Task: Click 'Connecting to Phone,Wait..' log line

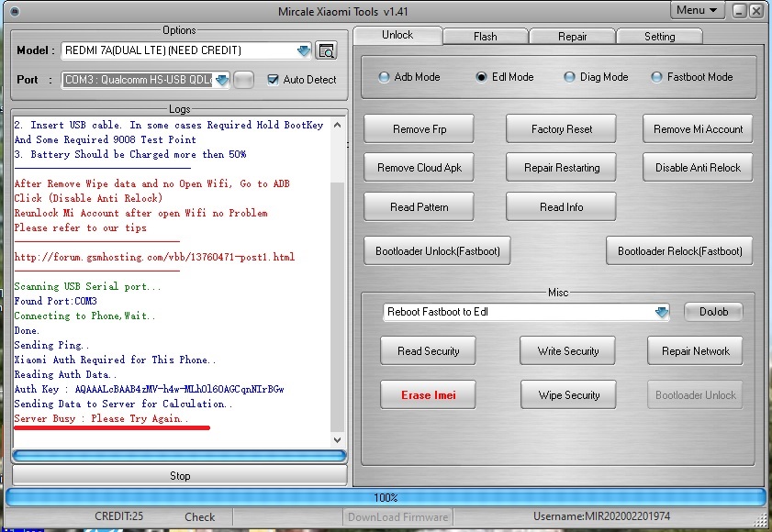Action: (x=84, y=316)
